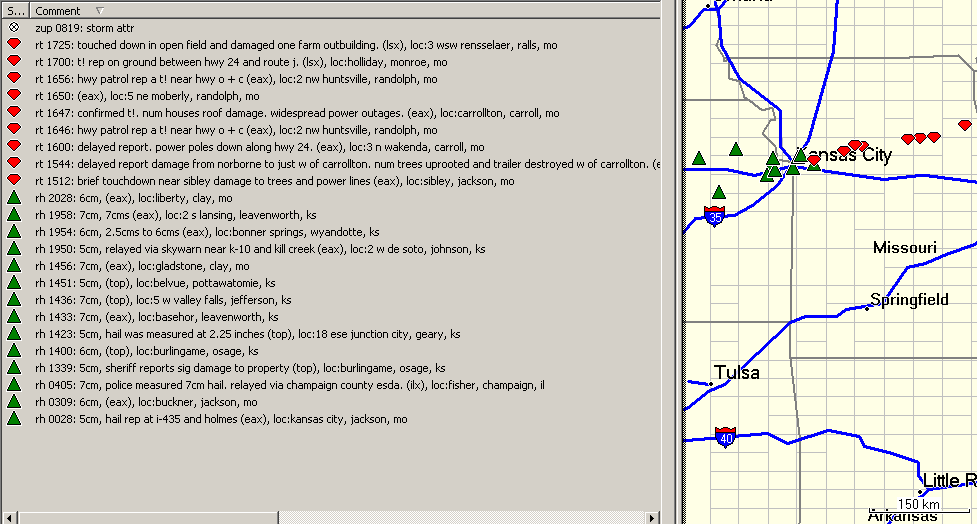Click the Springfield city label on map

tap(909, 300)
